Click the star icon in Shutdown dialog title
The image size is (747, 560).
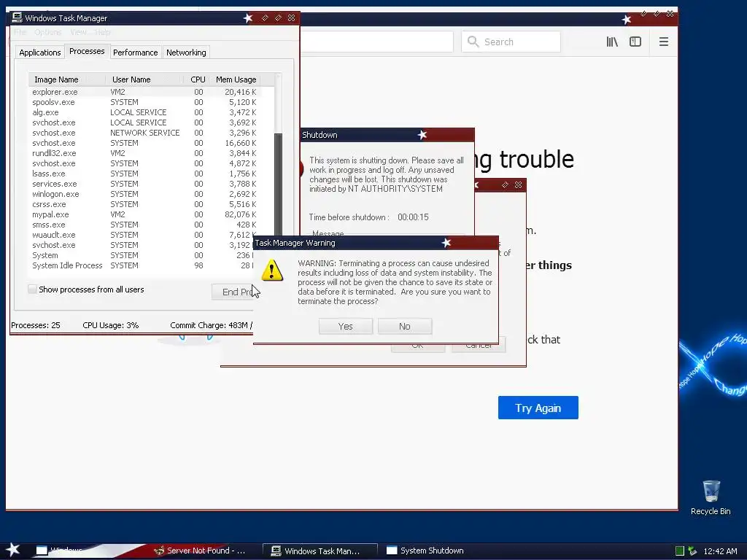coord(422,135)
